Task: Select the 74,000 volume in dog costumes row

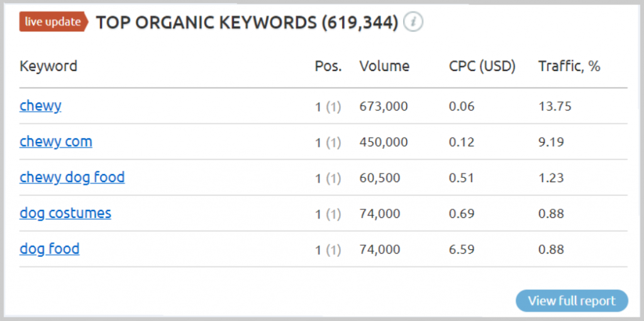Action: (379, 214)
